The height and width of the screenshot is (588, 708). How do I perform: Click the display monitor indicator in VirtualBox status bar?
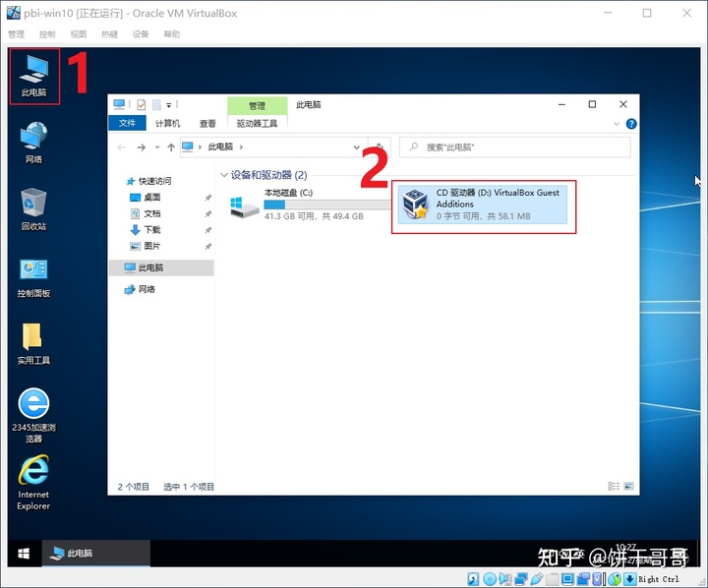tap(567, 579)
